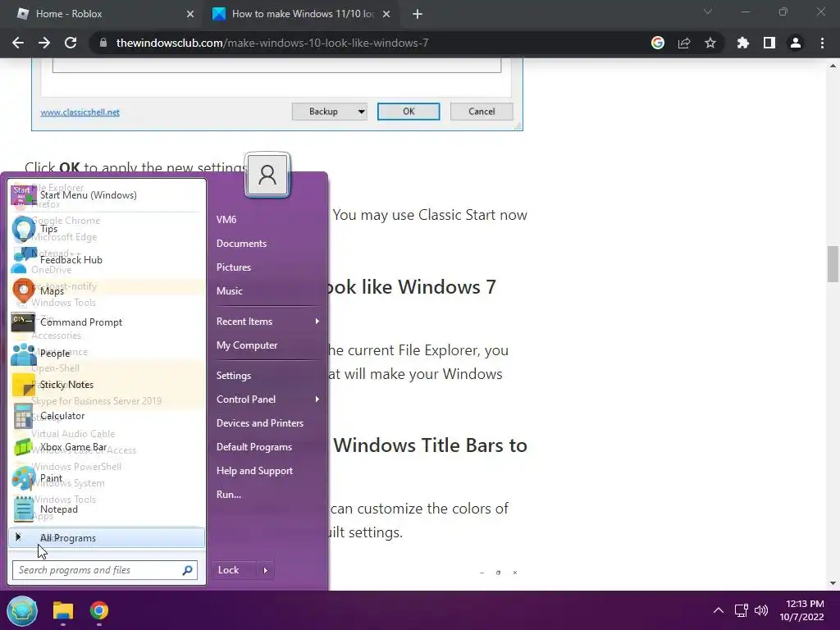
Task: Click the scrollbar down arrow
Action: pyautogui.click(x=833, y=583)
